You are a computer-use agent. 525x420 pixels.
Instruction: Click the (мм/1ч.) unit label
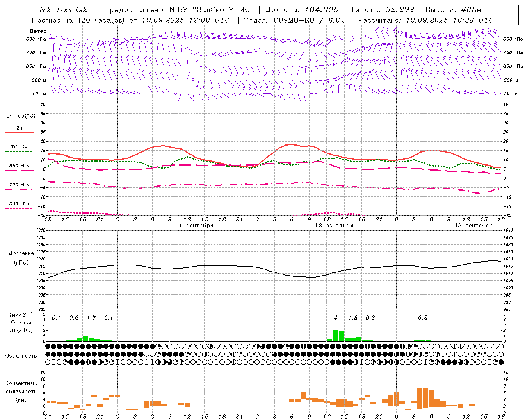coord(21,330)
